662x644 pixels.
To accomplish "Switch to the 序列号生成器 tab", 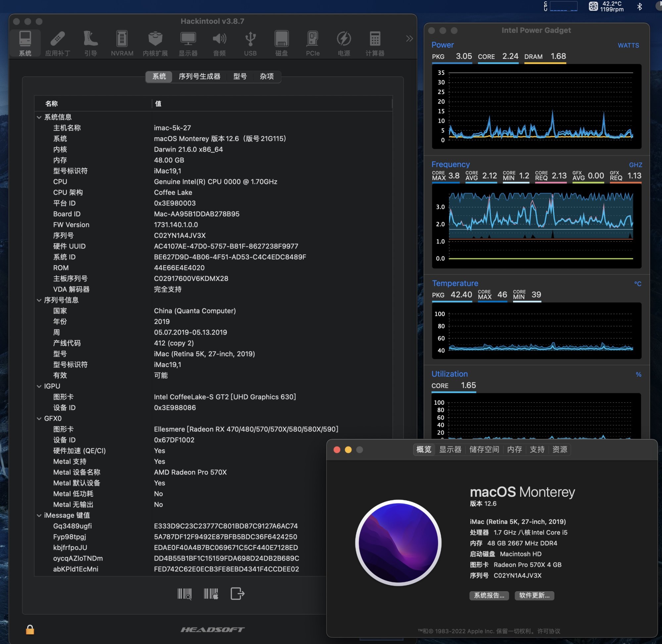I will click(199, 76).
